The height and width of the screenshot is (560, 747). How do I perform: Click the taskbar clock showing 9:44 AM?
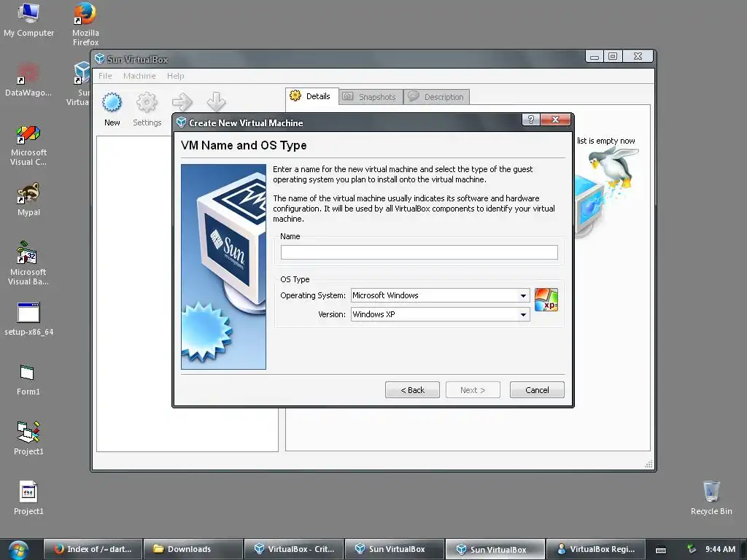pos(720,549)
